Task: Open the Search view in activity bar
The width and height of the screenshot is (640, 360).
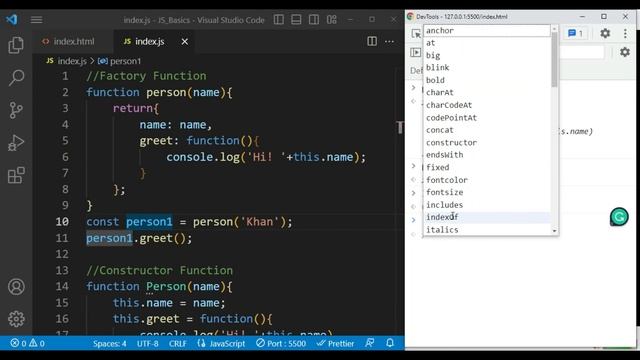Action: pyautogui.click(x=16, y=78)
